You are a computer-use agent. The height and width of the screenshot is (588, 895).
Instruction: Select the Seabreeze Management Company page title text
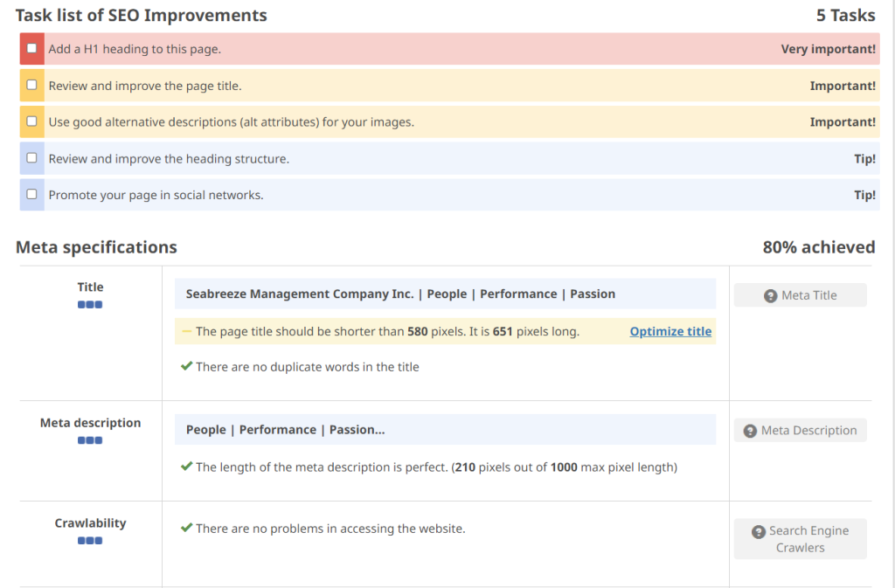click(400, 294)
